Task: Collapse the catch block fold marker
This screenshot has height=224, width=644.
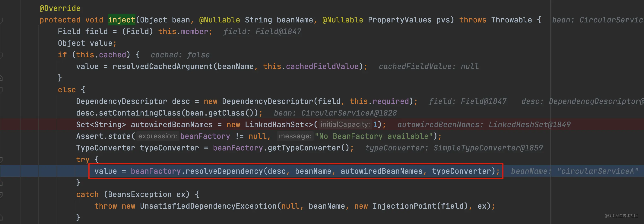Action: click(1, 194)
